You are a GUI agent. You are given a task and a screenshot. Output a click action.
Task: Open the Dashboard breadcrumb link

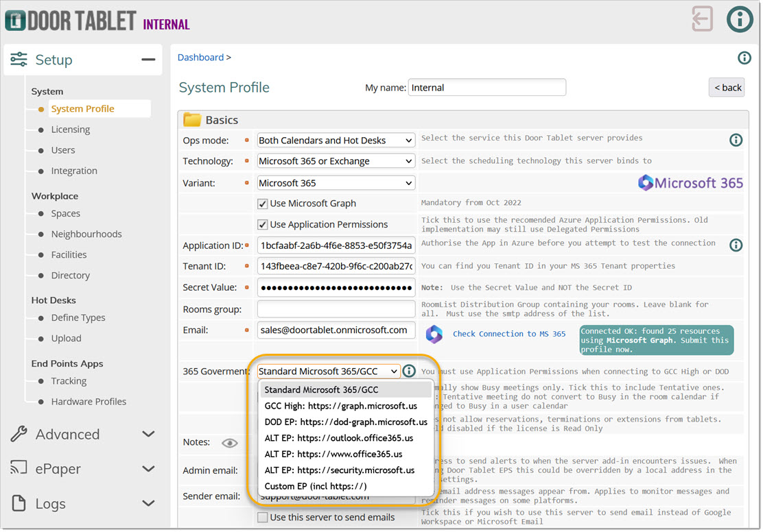200,58
